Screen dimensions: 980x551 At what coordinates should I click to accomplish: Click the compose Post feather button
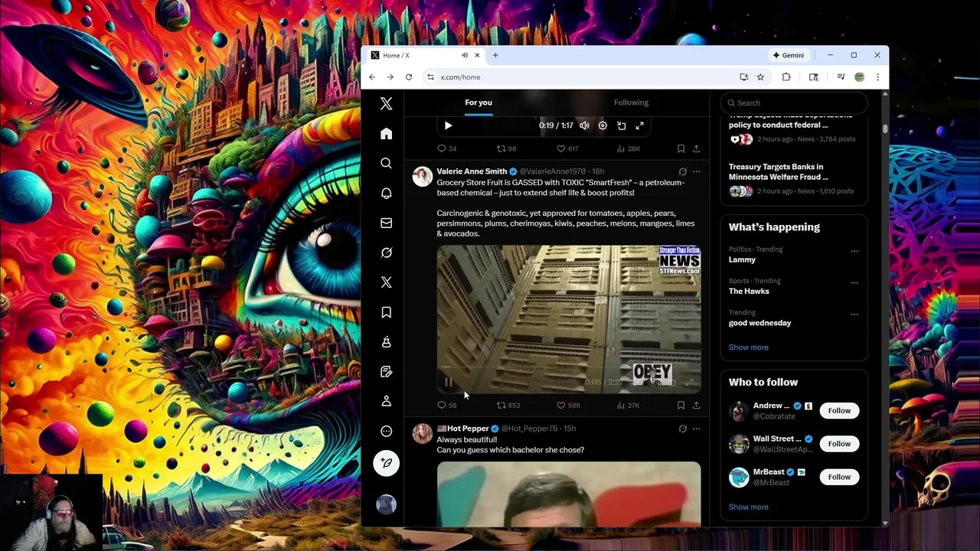(386, 463)
